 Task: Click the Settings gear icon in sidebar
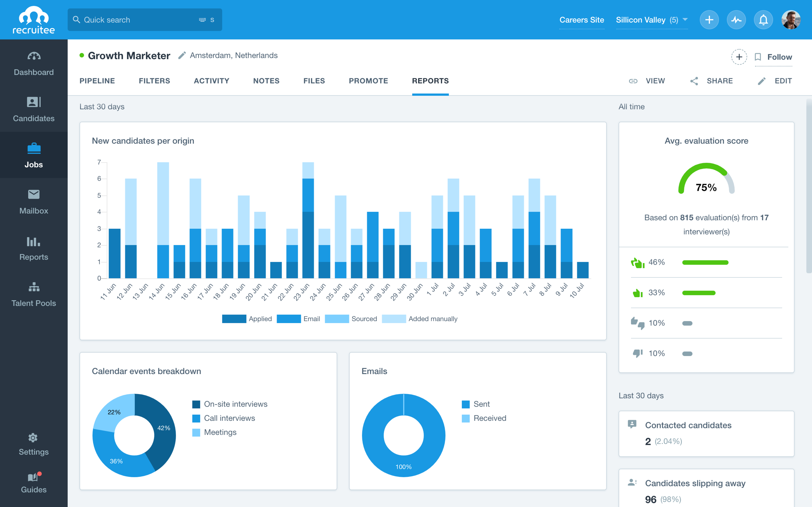click(x=33, y=438)
